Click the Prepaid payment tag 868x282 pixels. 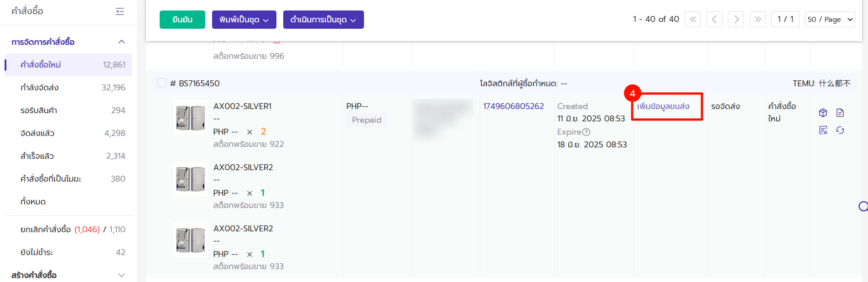pos(366,120)
